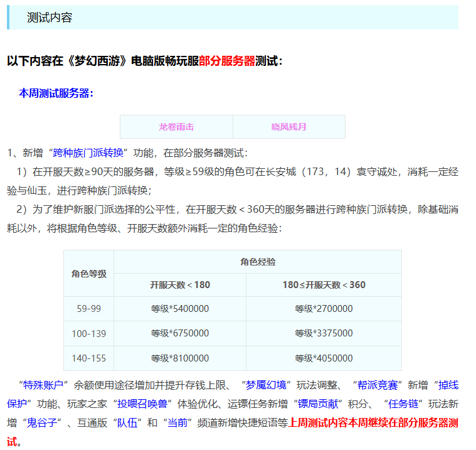Click the red 部分服务器 text in heading
This screenshot has width=476, height=450.
pos(227,61)
